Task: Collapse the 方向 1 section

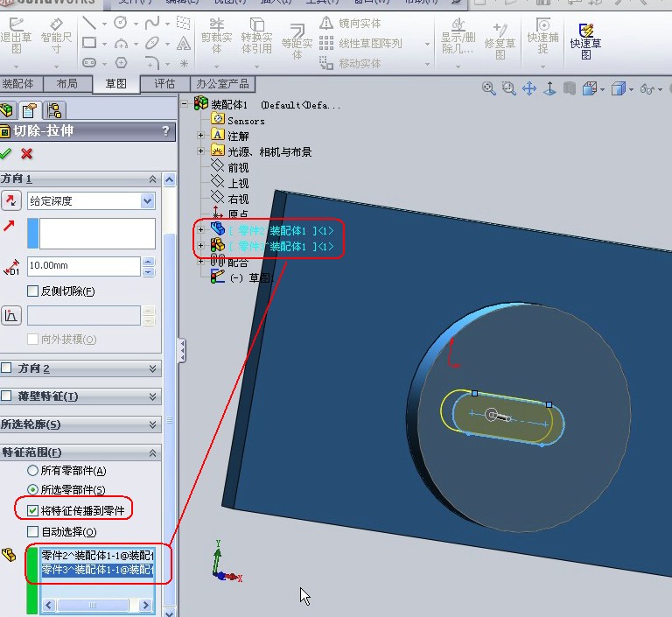Action: pos(152,179)
